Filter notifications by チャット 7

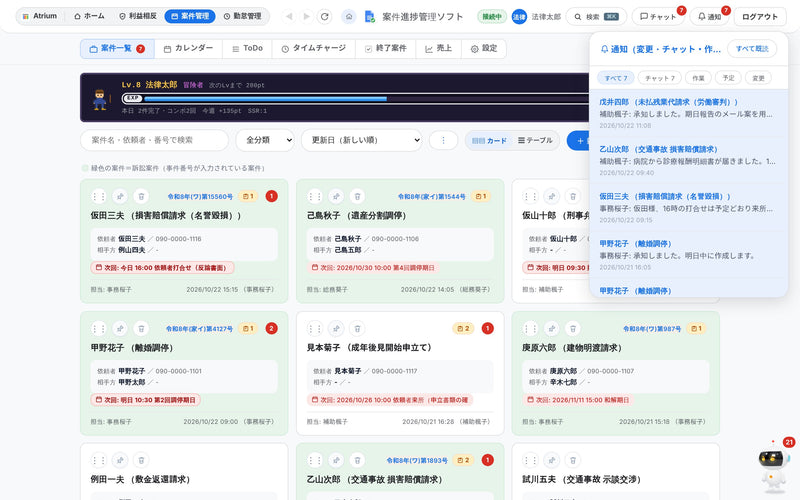pyautogui.click(x=660, y=78)
